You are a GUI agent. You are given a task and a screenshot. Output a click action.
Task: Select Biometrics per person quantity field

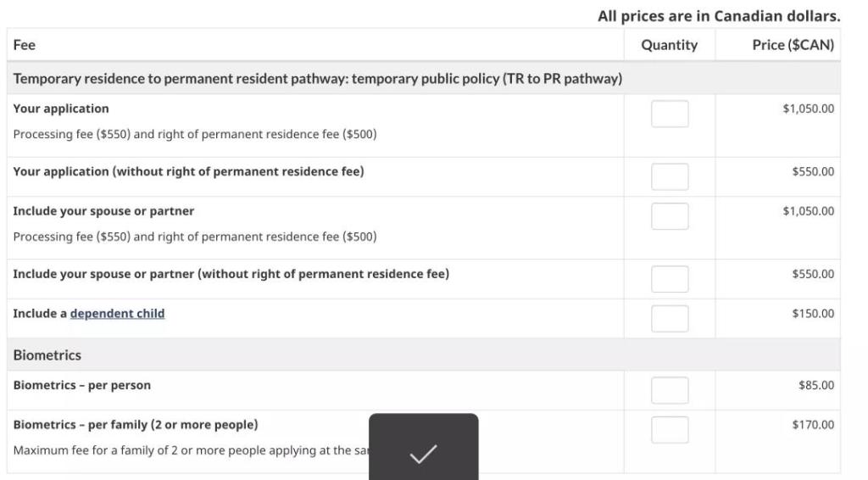coord(670,390)
